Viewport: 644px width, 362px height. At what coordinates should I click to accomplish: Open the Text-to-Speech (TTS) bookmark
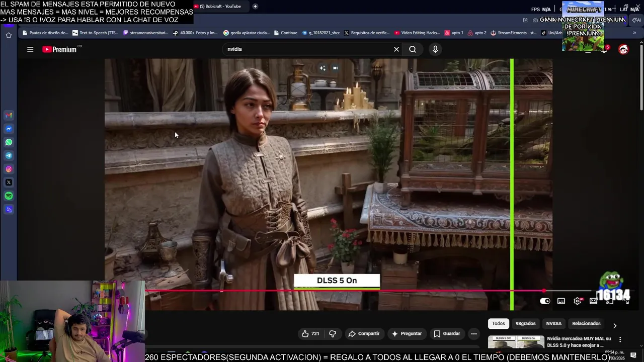click(x=96, y=33)
